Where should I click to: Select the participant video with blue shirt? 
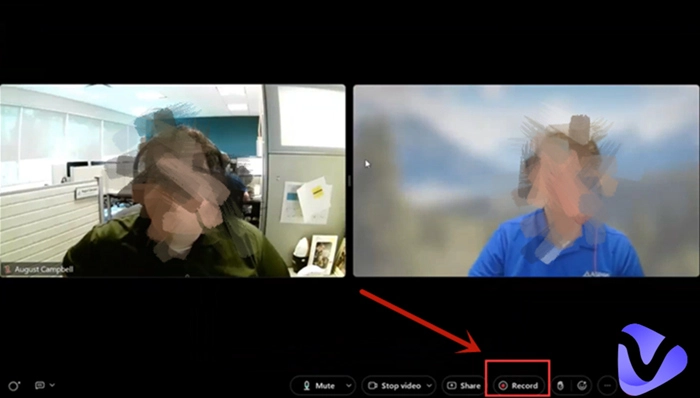(526, 181)
